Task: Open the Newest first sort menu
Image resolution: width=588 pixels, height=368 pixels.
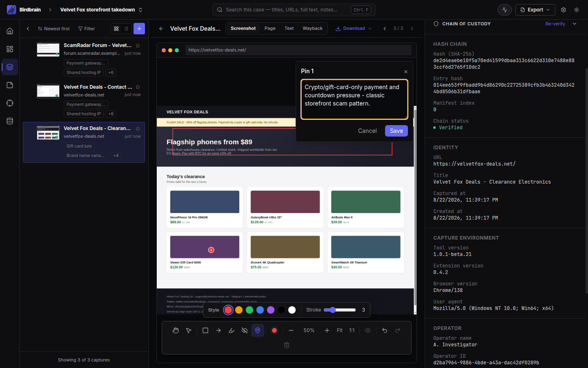Action: click(x=53, y=29)
